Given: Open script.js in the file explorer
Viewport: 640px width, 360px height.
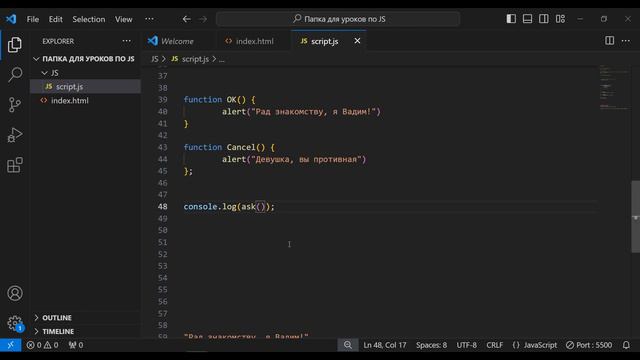Looking at the screenshot, I should click(85, 87).
